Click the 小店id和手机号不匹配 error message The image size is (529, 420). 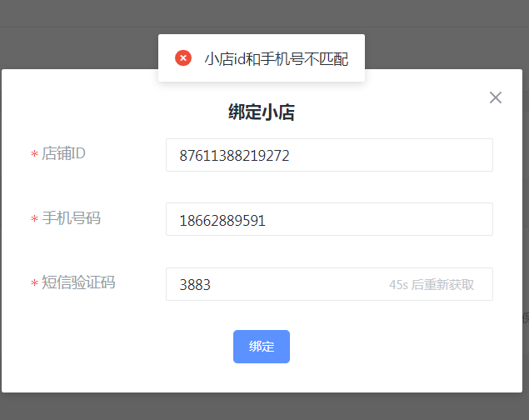(x=277, y=58)
